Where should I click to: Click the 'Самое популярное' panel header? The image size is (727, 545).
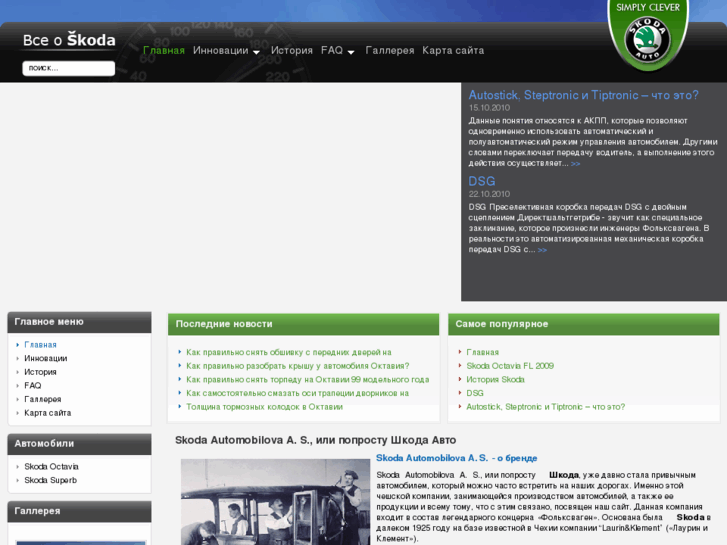point(584,324)
